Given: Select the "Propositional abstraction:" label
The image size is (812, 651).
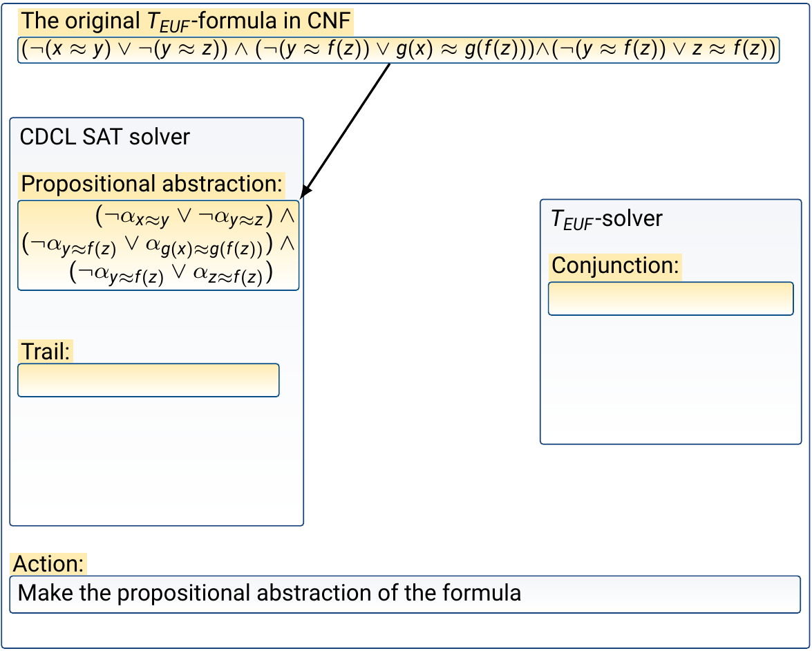Looking at the screenshot, I should pos(152,184).
